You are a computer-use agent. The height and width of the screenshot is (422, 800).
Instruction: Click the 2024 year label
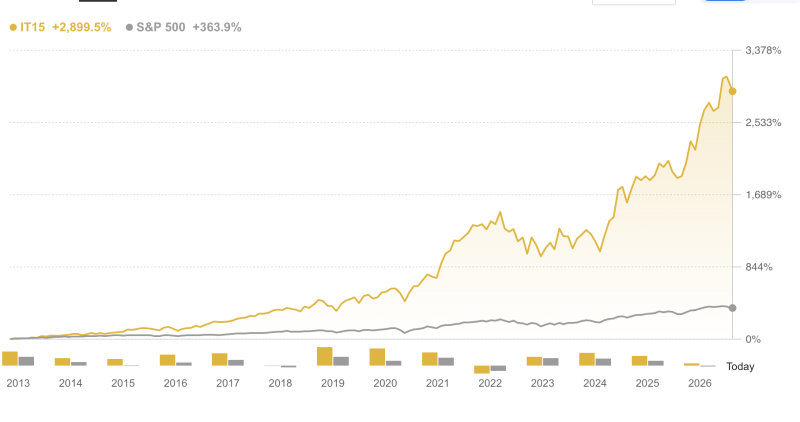point(594,383)
